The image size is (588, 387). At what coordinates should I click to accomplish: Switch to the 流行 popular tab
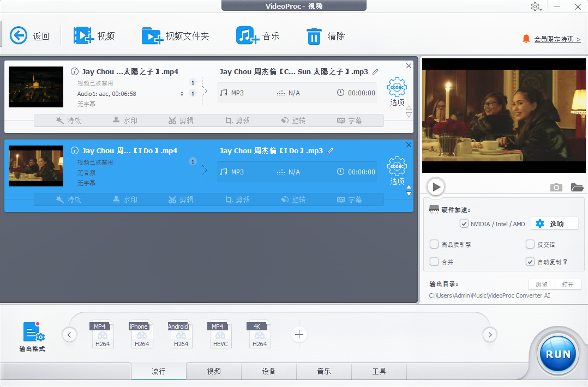(x=159, y=371)
